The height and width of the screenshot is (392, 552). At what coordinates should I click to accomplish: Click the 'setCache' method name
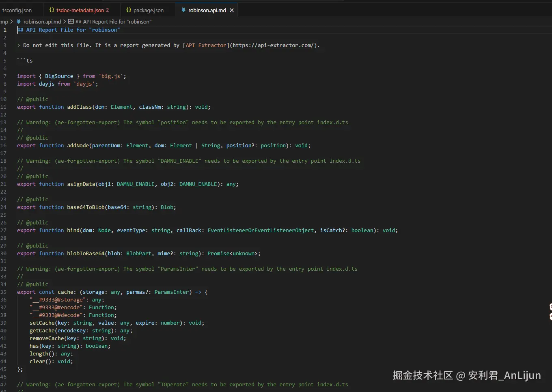pyautogui.click(x=42, y=323)
